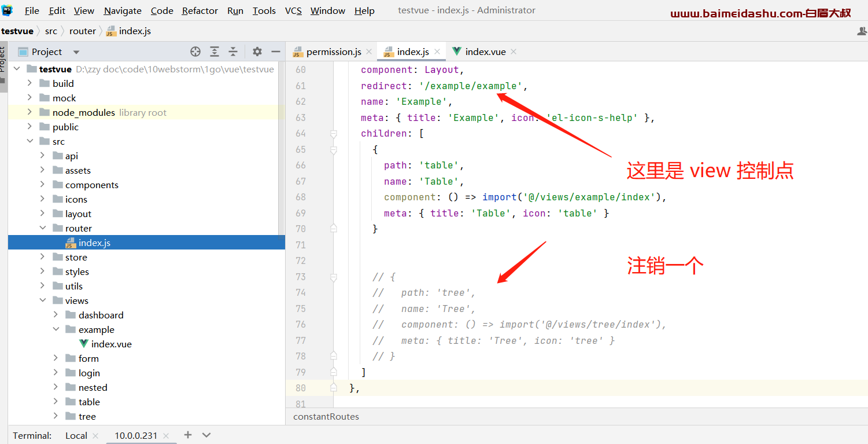Click the fold end marker at line 80
This screenshot has width=868, height=444.
pyautogui.click(x=333, y=388)
